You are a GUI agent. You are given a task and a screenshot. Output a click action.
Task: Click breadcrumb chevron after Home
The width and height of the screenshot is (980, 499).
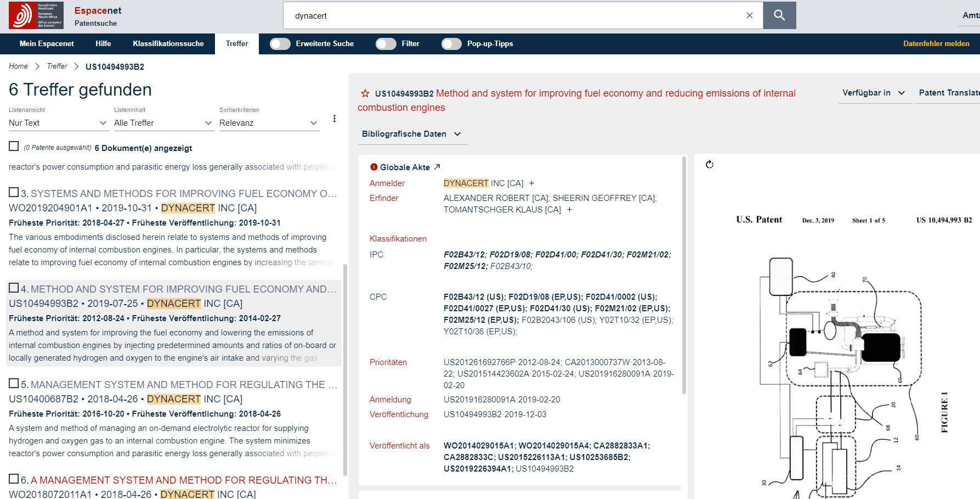[x=37, y=66]
